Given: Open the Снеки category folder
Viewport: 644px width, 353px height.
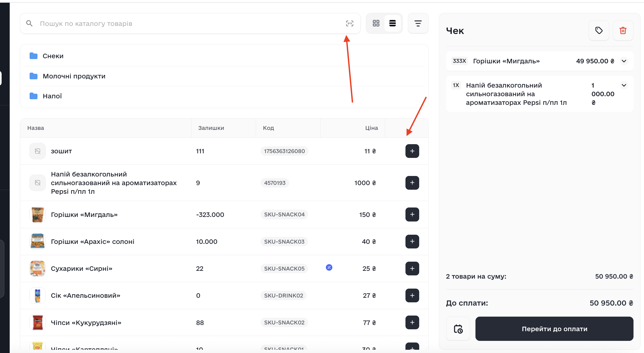Looking at the screenshot, I should coord(53,56).
